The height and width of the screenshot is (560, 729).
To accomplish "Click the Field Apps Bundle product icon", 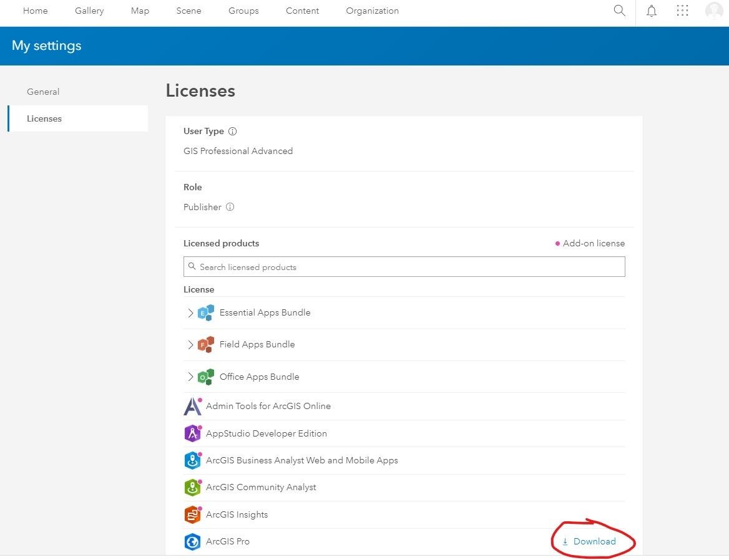I will click(x=206, y=344).
